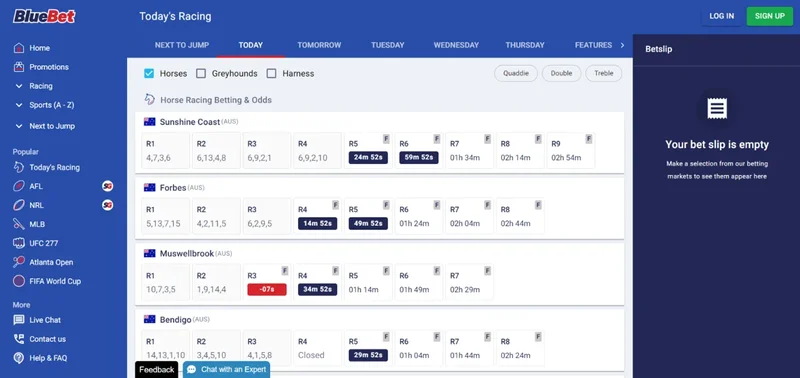The height and width of the screenshot is (378, 800).
Task: Click the Contact us phone icon
Action: (19, 339)
